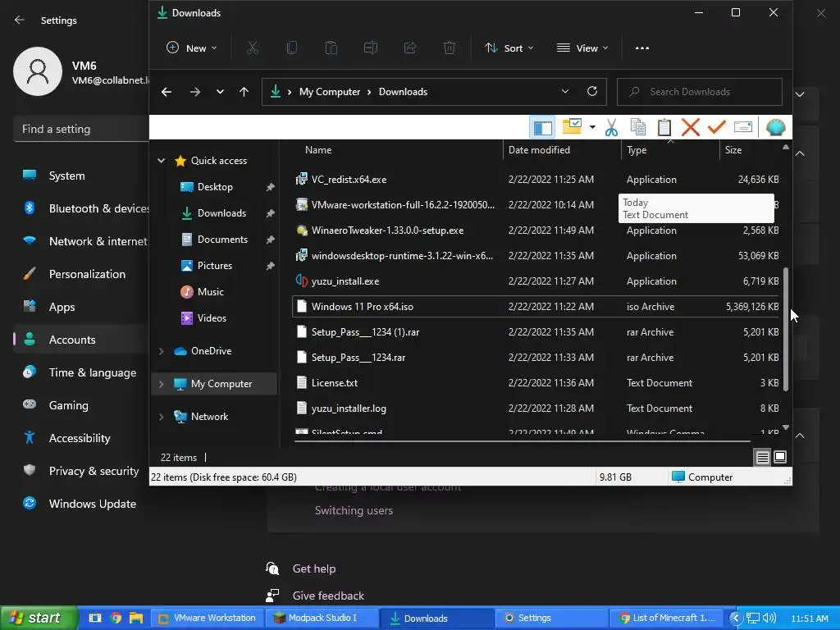This screenshot has height=630, width=840.
Task: Go up one folder level
Action: pyautogui.click(x=244, y=92)
